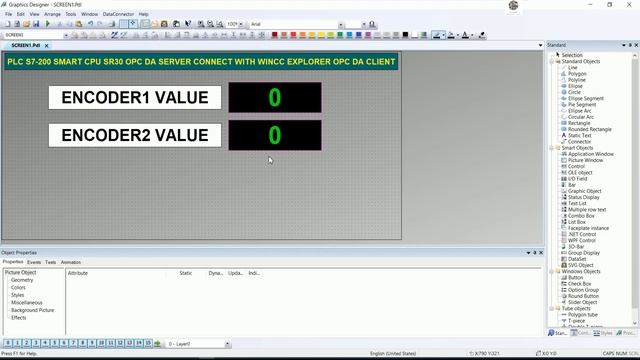Toggle layer 15 visibility button
Viewport: 640px width, 360px height.
point(148,344)
